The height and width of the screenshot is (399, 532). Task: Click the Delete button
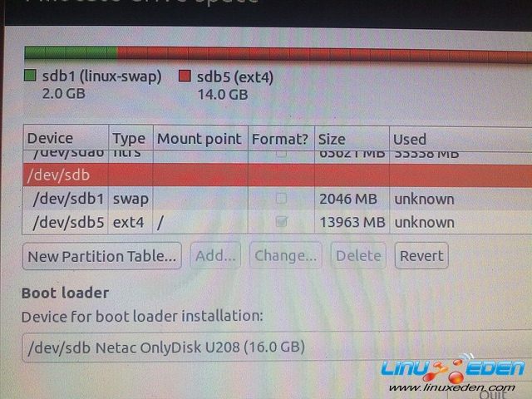point(358,255)
